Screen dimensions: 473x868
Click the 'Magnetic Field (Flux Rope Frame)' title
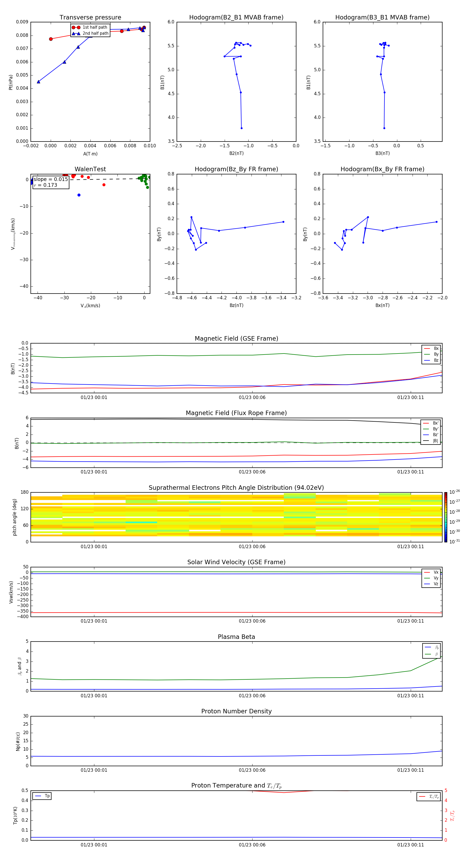[x=236, y=413]
